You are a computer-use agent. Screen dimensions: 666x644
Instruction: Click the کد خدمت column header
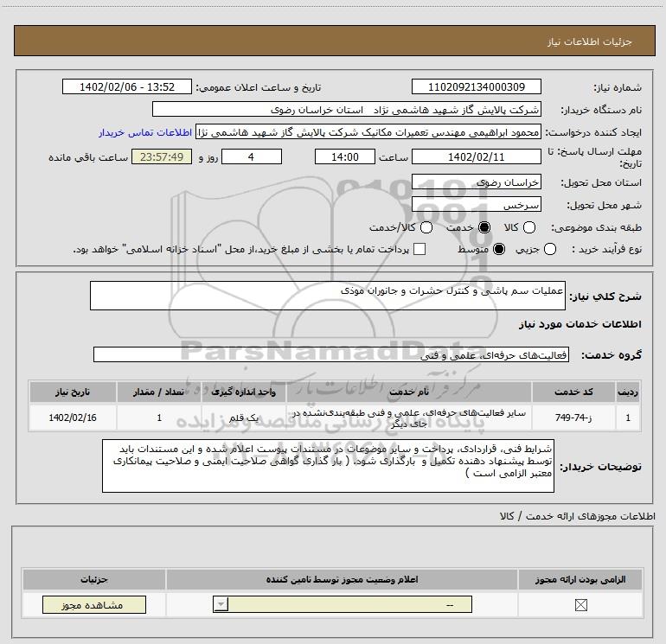(x=573, y=392)
